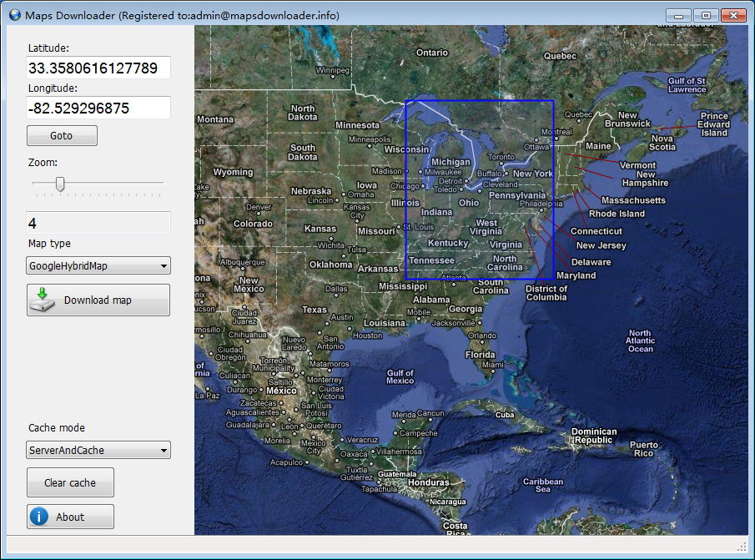Screen dimensions: 755x560
Task: Click the South Dakota label
Action: coord(303,152)
